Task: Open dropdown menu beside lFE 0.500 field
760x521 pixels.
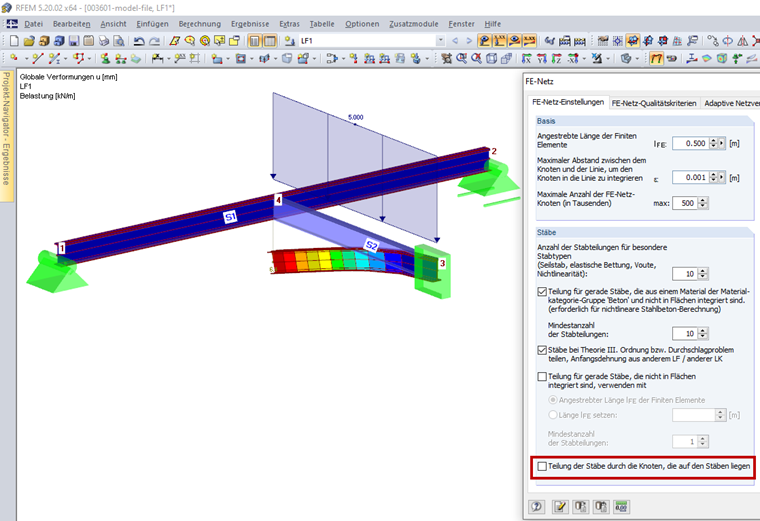Action: point(722,143)
